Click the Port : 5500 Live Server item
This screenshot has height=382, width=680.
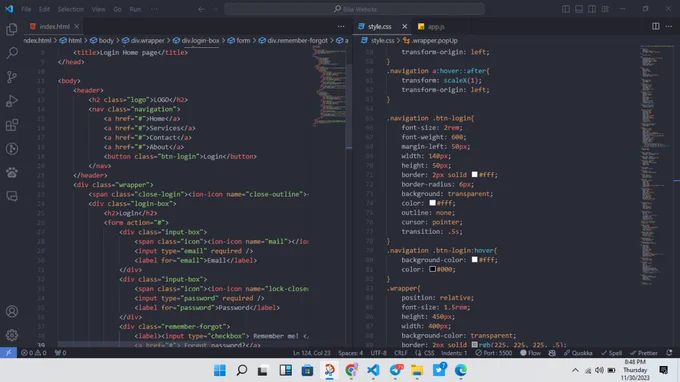click(494, 353)
